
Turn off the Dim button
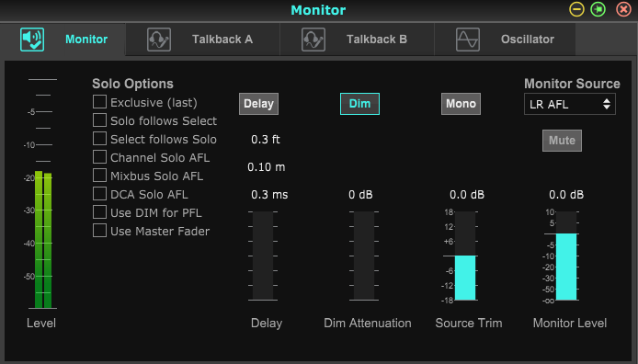coord(359,104)
